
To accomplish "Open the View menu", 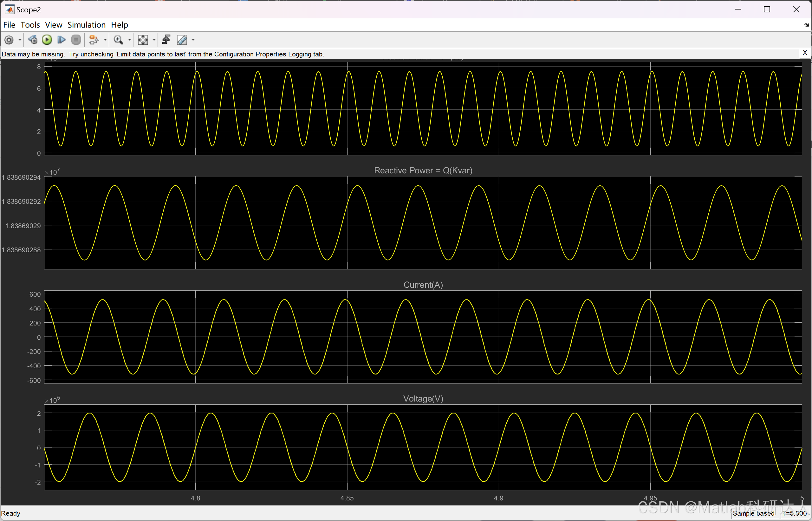I will point(54,25).
